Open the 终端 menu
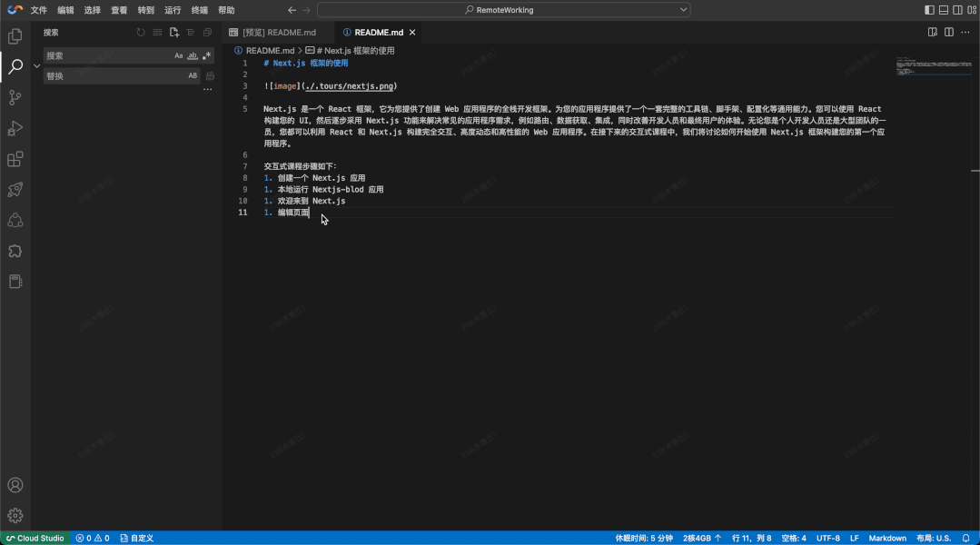980x545 pixels. pyautogui.click(x=200, y=10)
